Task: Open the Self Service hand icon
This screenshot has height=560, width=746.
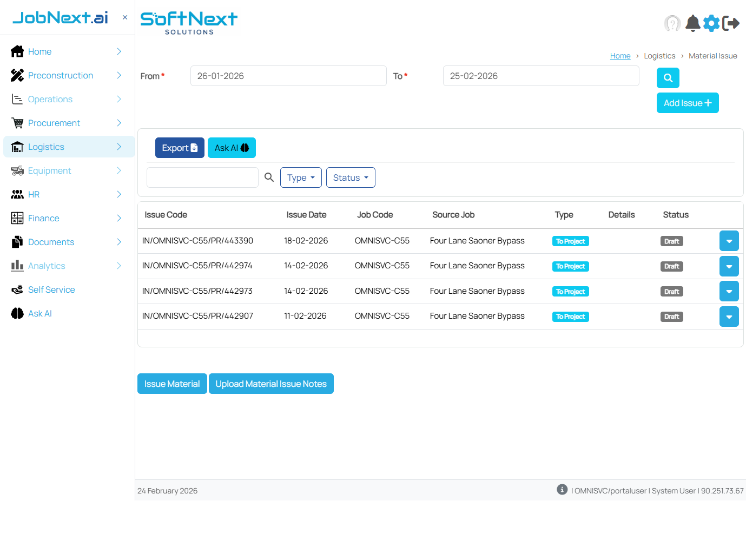Action: [17, 289]
